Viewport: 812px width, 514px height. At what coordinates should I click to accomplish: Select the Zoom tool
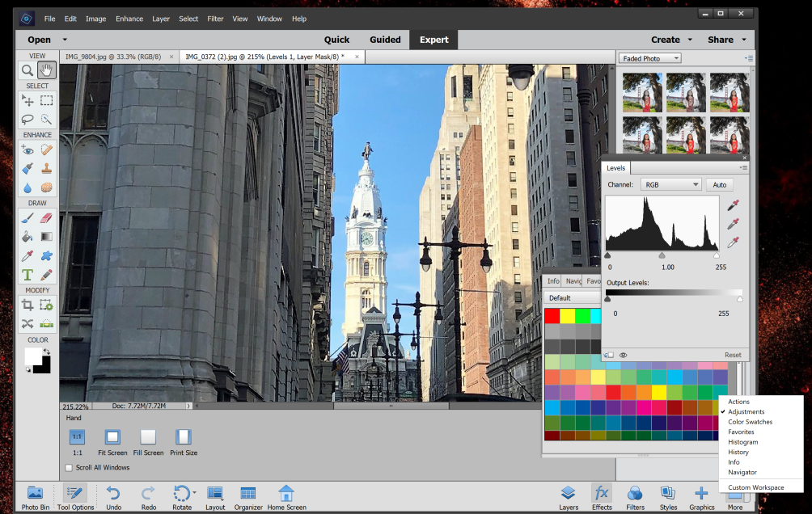[x=27, y=70]
